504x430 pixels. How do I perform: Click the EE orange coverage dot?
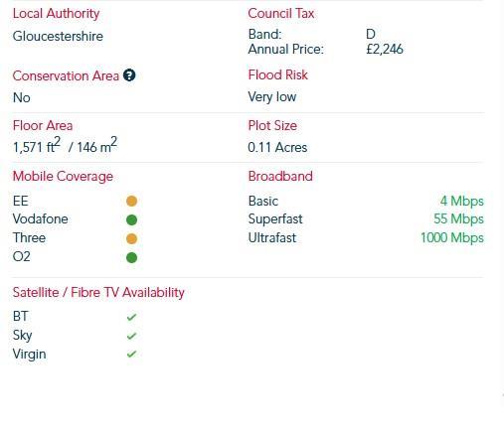click(x=131, y=201)
